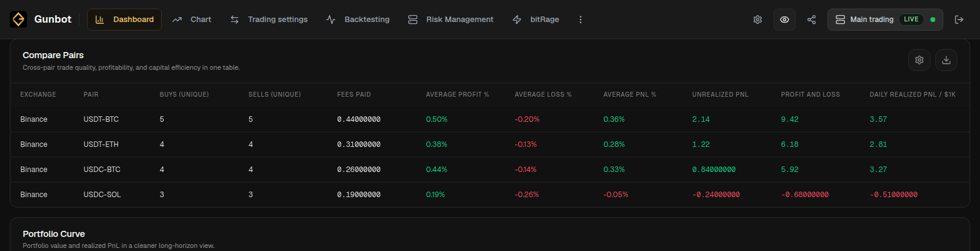The width and height of the screenshot is (980, 251).
Task: Select the USDC-BTC pair cell
Action: pyautogui.click(x=102, y=170)
